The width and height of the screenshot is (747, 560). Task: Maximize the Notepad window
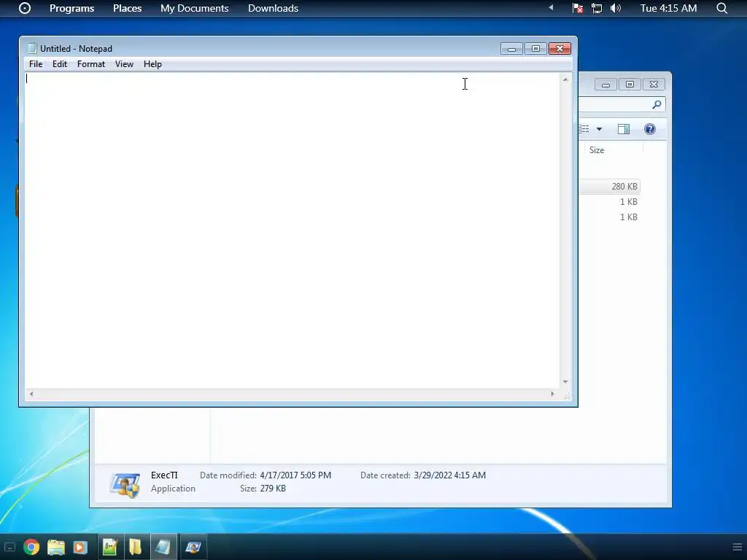535,49
